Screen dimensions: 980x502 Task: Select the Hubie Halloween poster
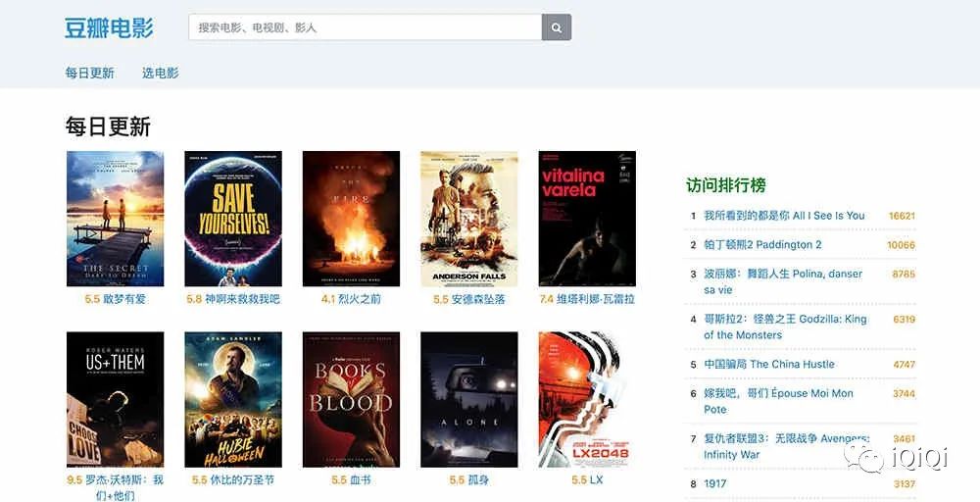(x=233, y=399)
